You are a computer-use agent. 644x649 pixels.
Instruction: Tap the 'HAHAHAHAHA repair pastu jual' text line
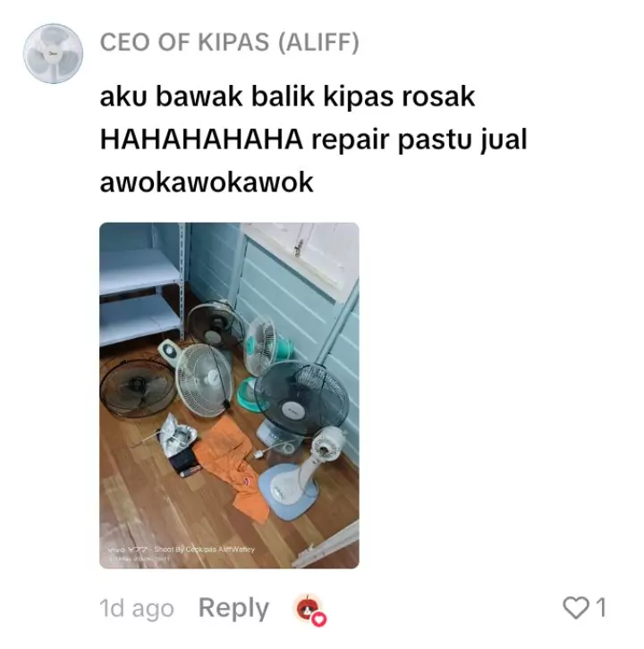(313, 139)
